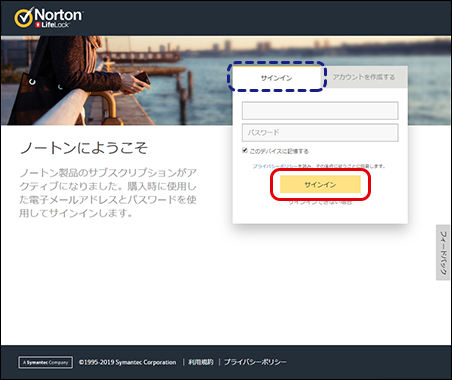Click the Norton LifeLock logo

(x=49, y=17)
